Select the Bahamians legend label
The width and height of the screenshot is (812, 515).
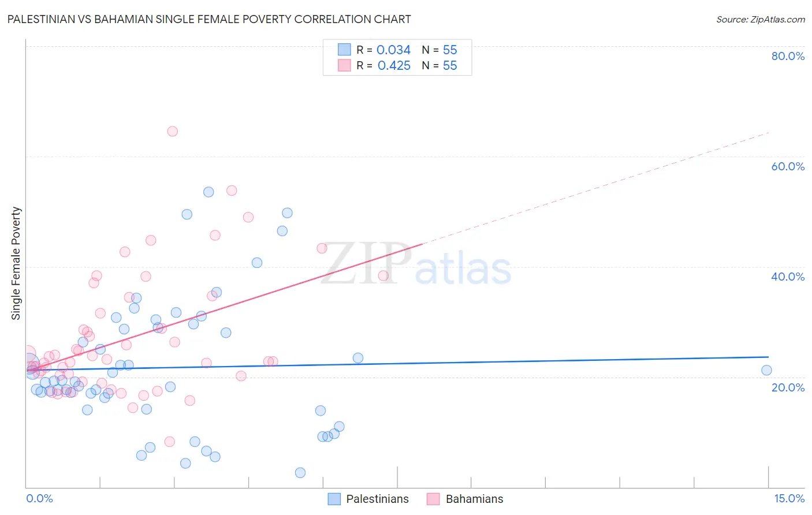click(x=474, y=499)
